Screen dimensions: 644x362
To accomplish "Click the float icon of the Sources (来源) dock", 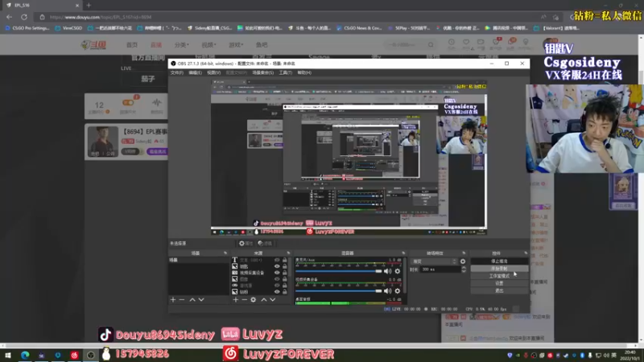I will 288,253.
